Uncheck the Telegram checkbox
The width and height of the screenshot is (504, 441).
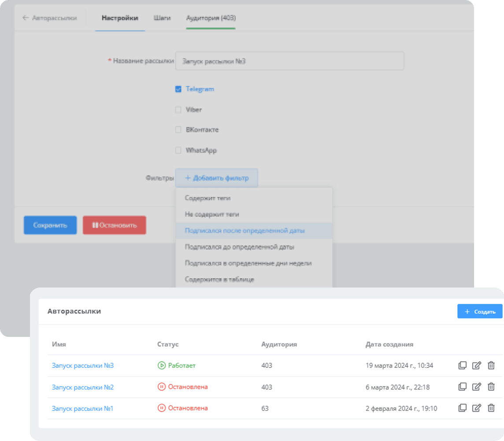pos(178,89)
